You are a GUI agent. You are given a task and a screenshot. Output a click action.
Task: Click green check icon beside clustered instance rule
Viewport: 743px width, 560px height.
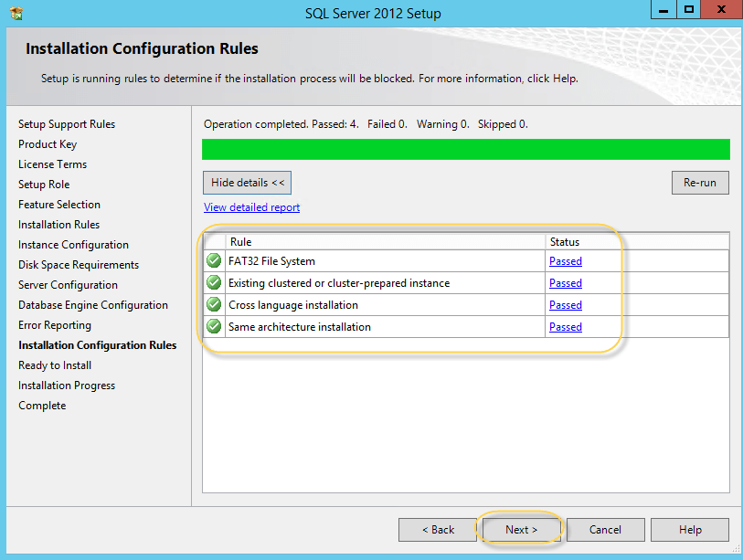point(214,283)
